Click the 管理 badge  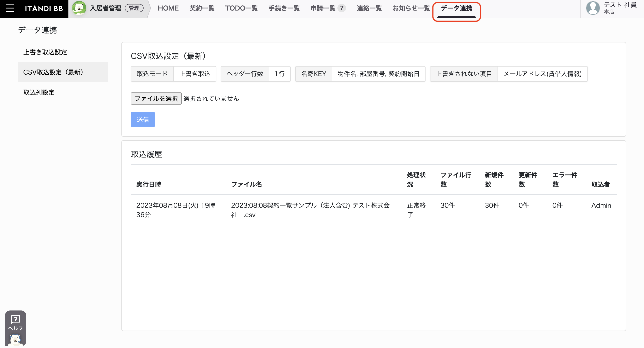[x=134, y=8]
